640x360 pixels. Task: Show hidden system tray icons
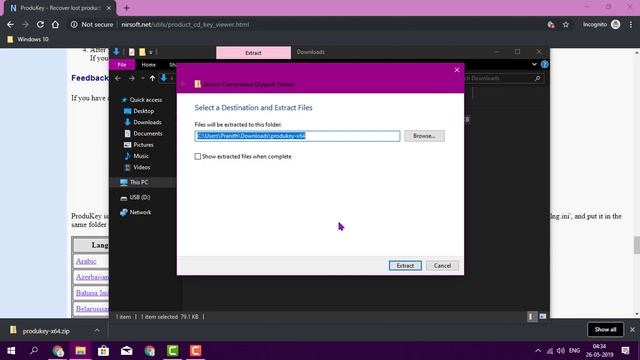click(x=538, y=351)
